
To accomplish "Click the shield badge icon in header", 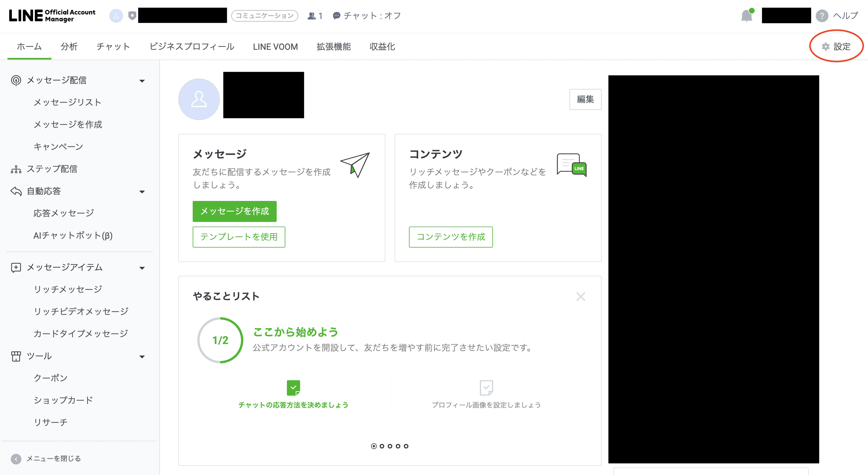I will click(x=132, y=16).
